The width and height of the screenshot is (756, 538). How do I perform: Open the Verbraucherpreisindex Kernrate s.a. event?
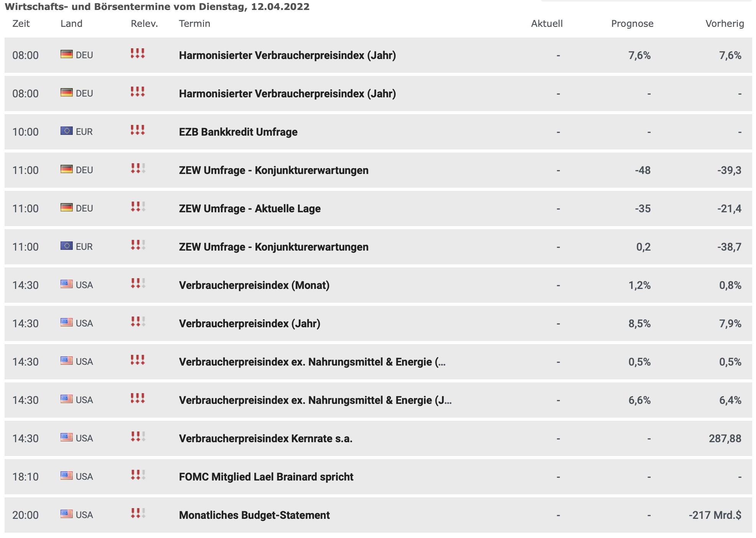(265, 438)
